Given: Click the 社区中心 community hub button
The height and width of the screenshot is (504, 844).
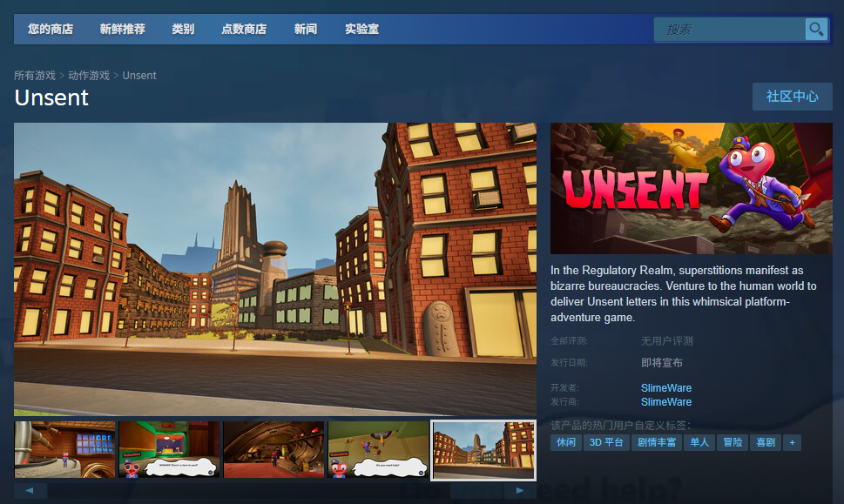Looking at the screenshot, I should click(x=792, y=97).
